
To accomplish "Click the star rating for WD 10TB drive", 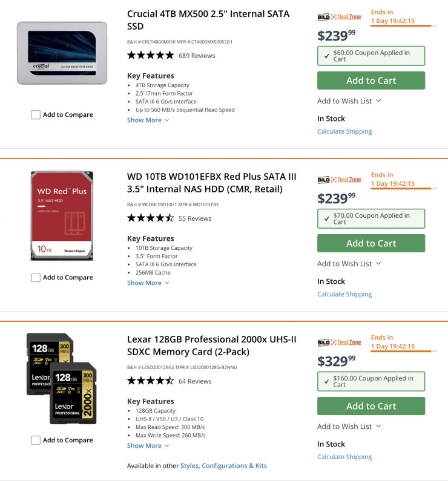I will (x=150, y=218).
